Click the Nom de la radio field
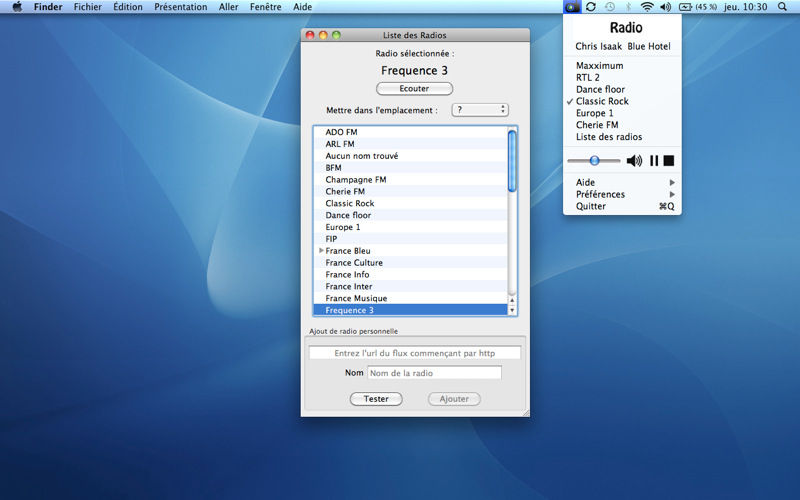This screenshot has height=500, width=800. point(434,373)
